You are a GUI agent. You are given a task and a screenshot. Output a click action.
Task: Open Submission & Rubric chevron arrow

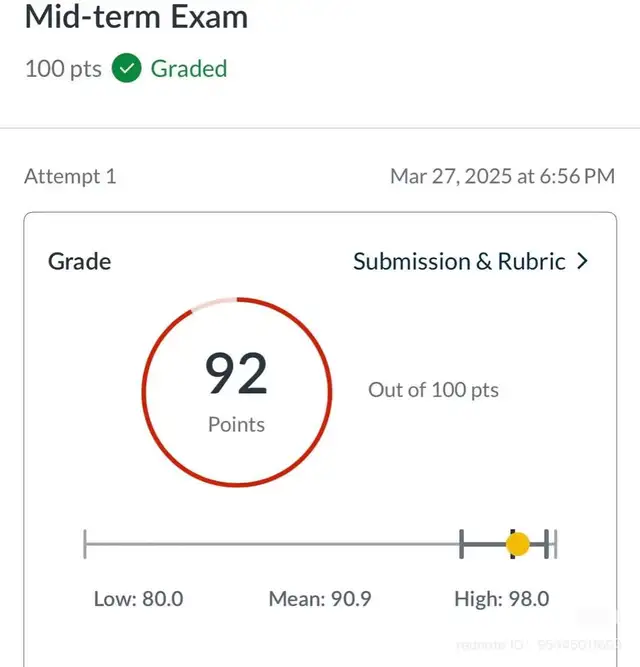point(582,261)
